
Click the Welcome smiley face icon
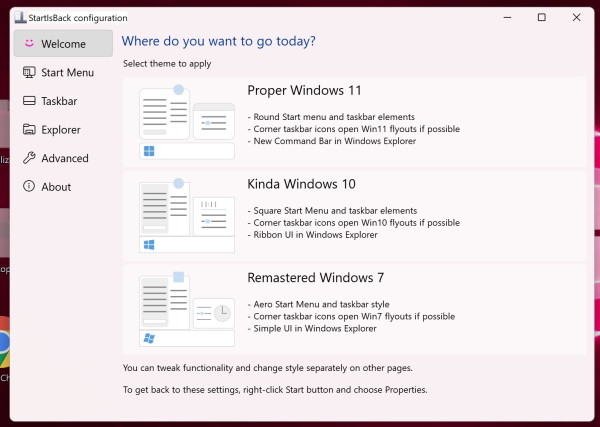(x=29, y=44)
